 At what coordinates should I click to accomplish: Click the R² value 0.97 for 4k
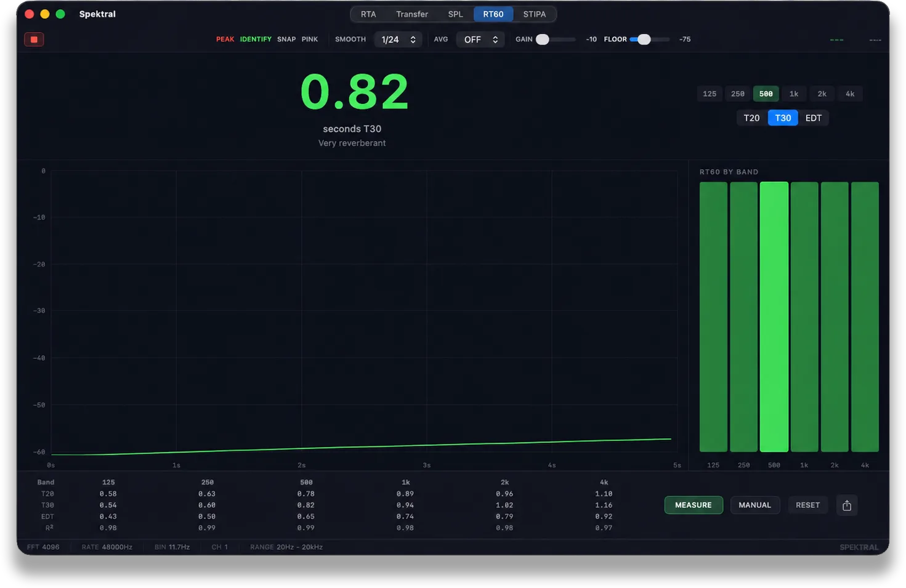604,528
